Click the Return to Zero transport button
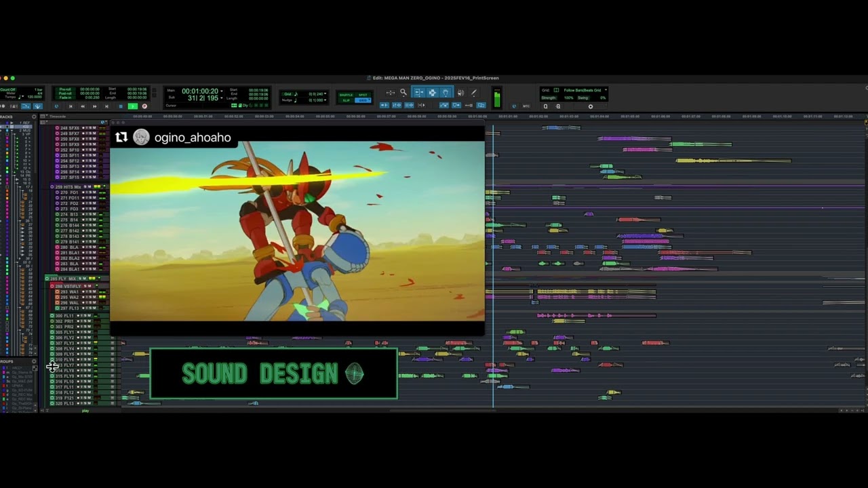 [71, 106]
